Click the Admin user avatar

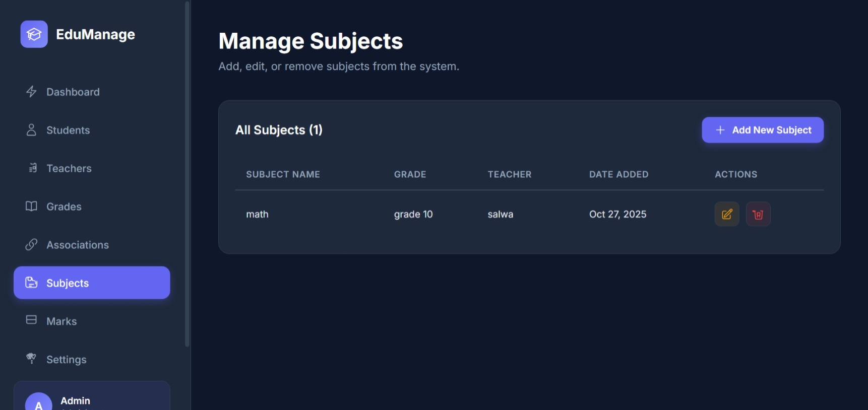click(x=39, y=403)
